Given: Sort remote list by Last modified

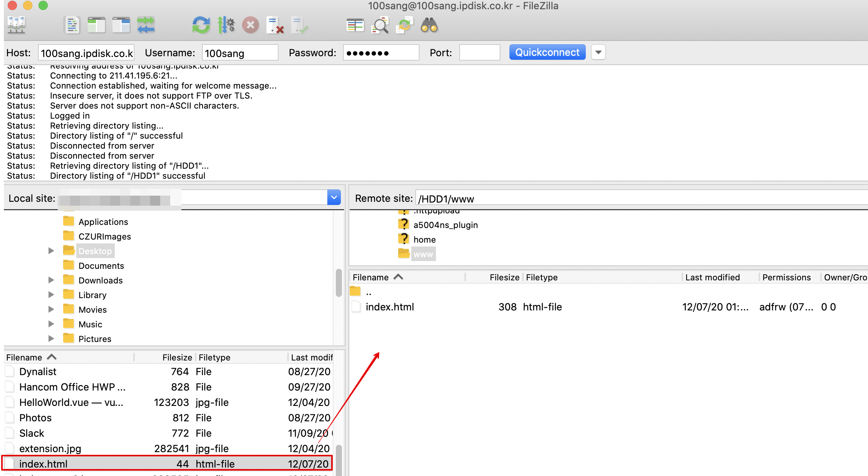Looking at the screenshot, I should [x=712, y=277].
